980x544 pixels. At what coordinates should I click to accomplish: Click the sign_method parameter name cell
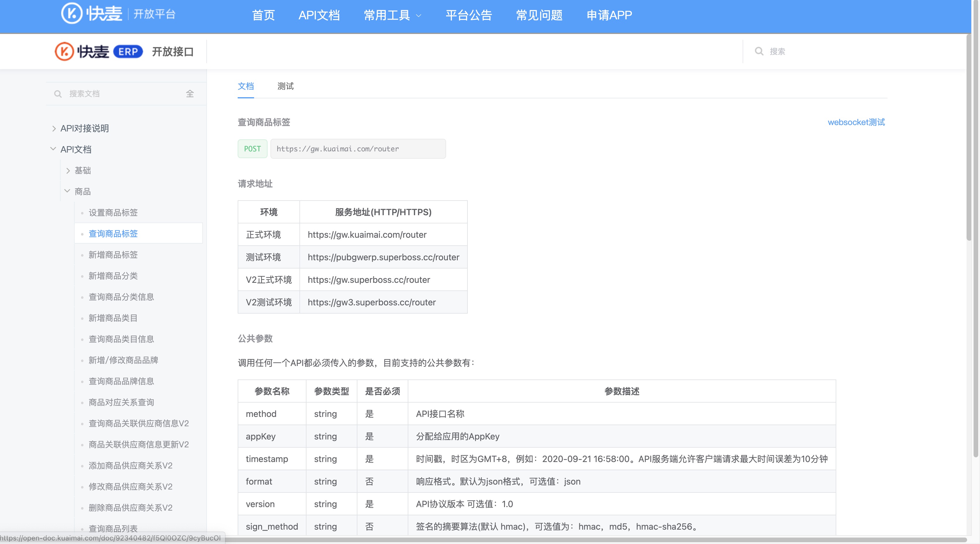click(x=272, y=526)
